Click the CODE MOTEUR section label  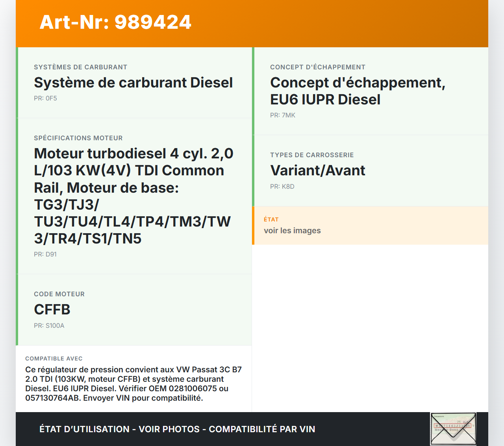pos(59,294)
